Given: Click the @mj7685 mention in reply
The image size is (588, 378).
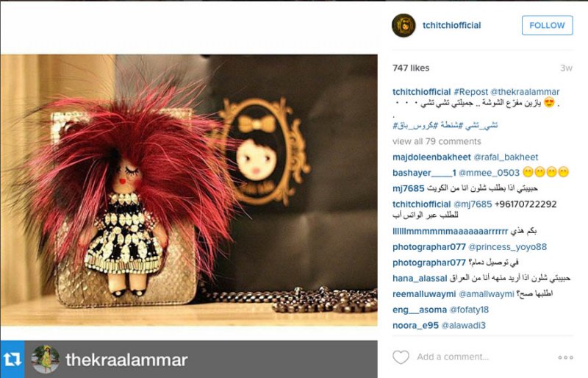Looking at the screenshot, I should 473,204.
